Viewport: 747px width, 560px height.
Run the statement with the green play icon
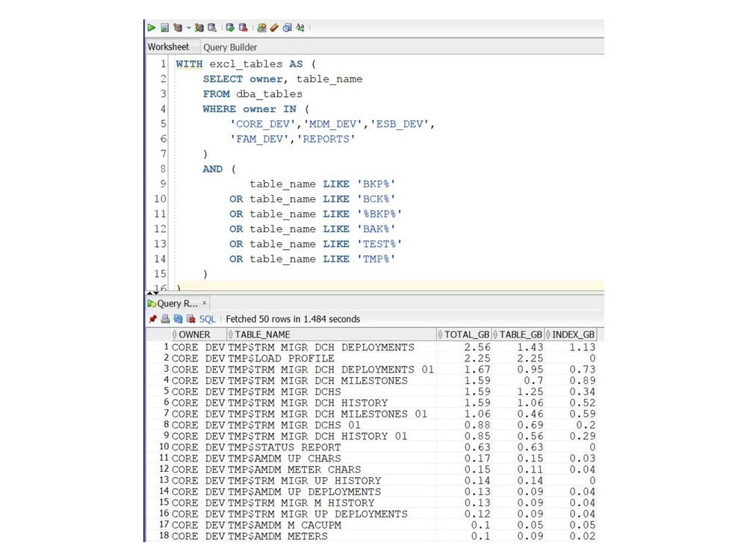(x=152, y=28)
